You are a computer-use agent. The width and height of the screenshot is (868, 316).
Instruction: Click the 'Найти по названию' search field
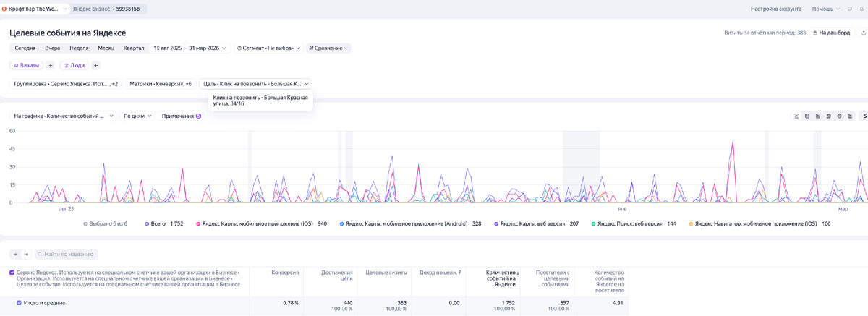click(66, 254)
